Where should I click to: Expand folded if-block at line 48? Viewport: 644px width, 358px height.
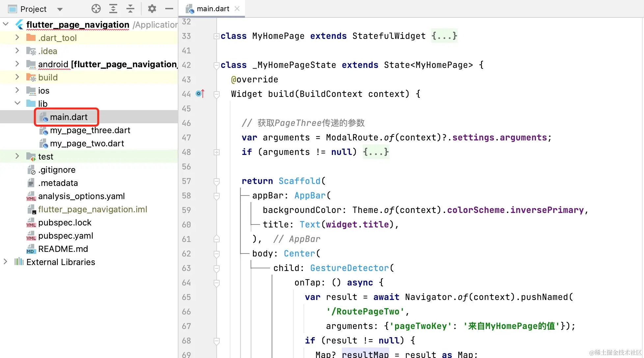click(x=216, y=152)
